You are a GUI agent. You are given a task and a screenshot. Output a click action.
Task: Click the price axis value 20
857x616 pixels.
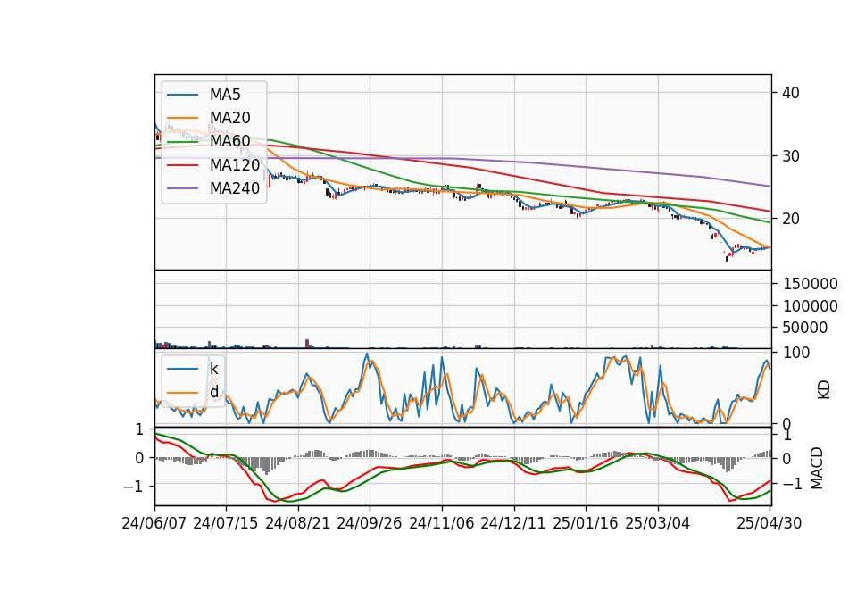(x=791, y=219)
